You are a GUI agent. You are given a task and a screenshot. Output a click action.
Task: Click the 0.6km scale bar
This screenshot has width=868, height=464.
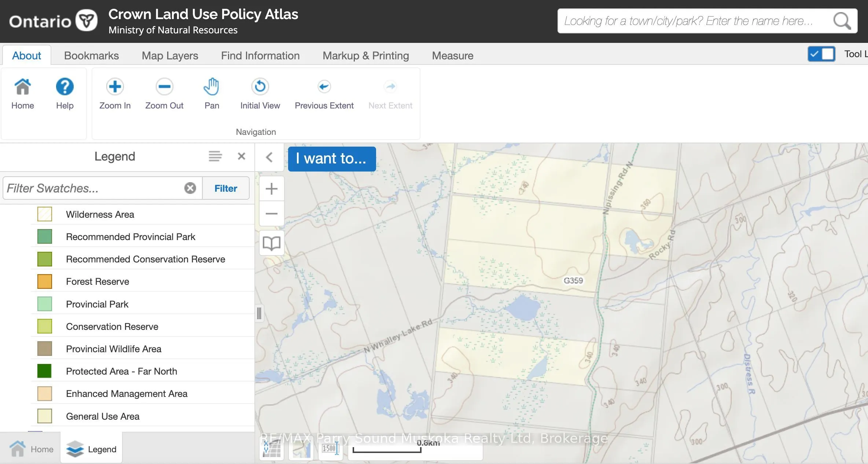click(x=415, y=448)
